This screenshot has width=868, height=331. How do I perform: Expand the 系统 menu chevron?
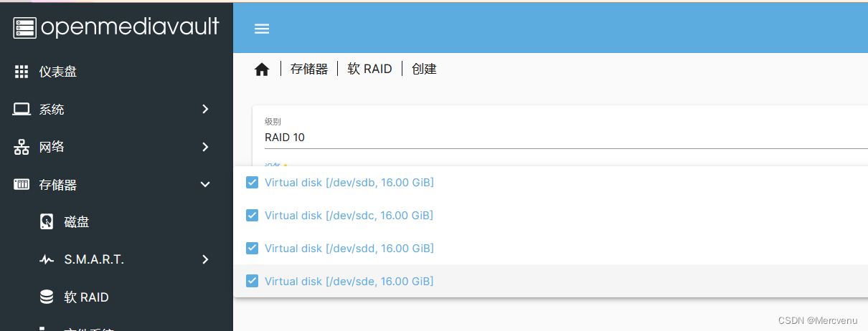(x=205, y=109)
